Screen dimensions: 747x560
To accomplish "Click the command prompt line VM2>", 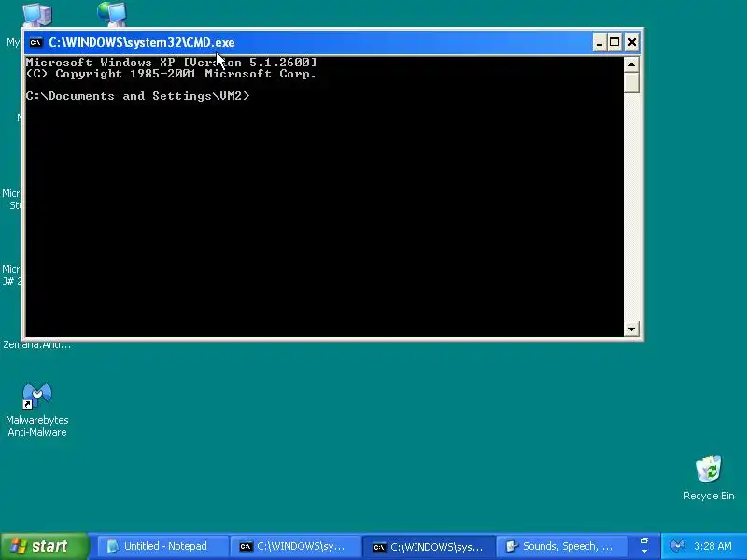I will pyautogui.click(x=137, y=96).
